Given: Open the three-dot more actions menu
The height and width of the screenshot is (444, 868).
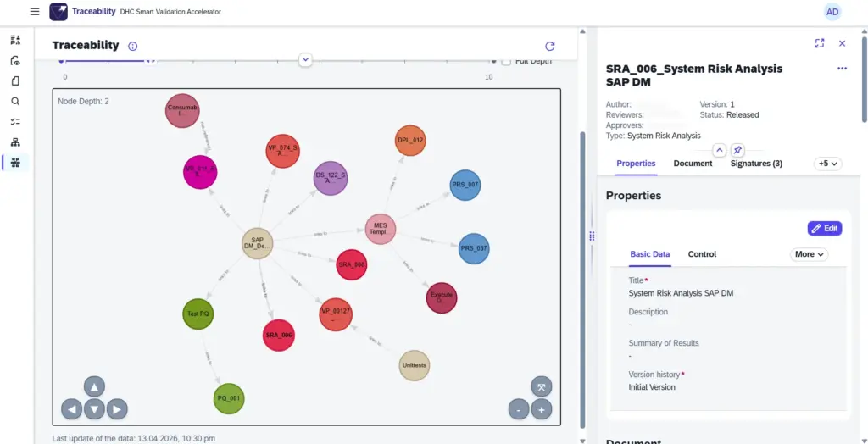Looking at the screenshot, I should pyautogui.click(x=842, y=69).
